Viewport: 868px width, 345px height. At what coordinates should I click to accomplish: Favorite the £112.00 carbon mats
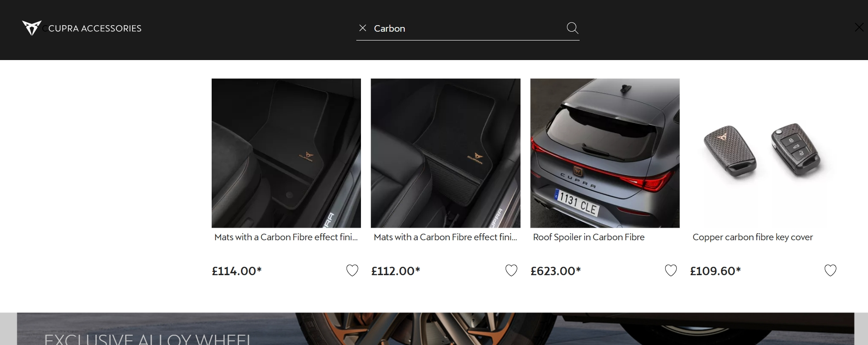coord(511,271)
